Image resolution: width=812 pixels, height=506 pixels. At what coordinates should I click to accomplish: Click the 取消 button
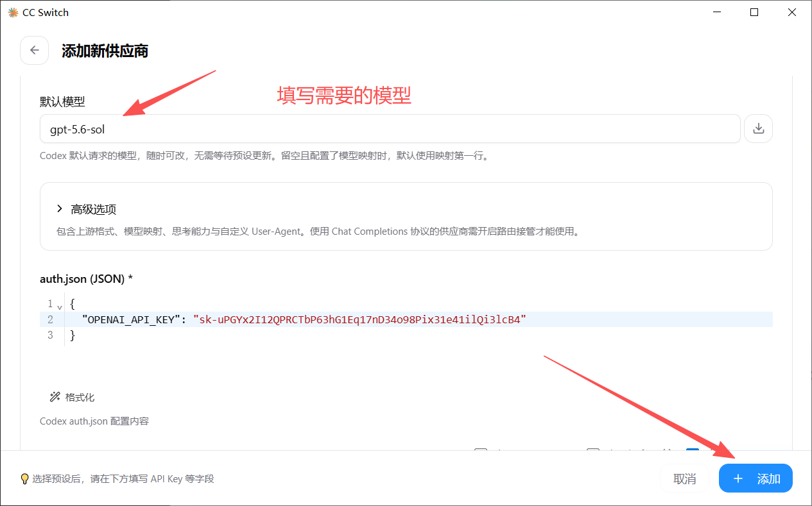click(685, 478)
